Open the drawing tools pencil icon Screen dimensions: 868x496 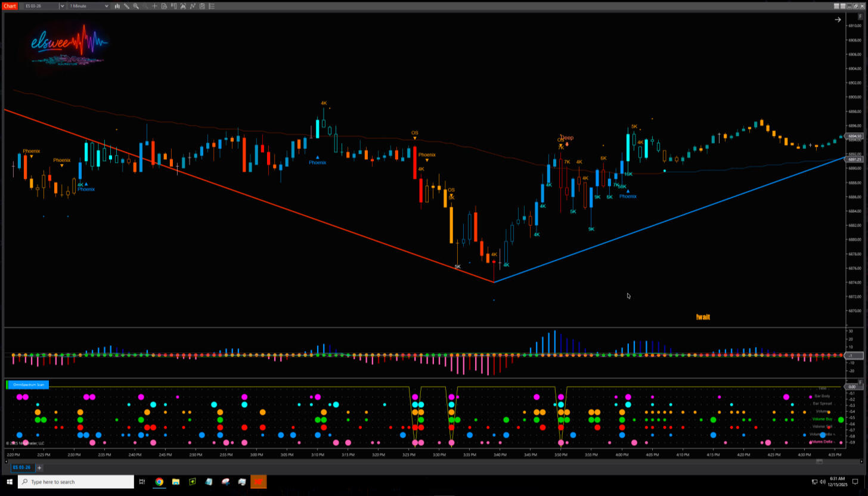[126, 6]
